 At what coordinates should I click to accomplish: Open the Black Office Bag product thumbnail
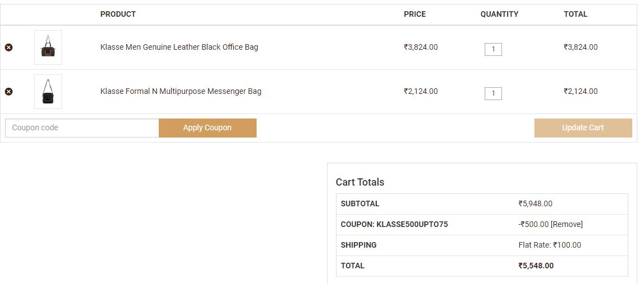pyautogui.click(x=48, y=48)
